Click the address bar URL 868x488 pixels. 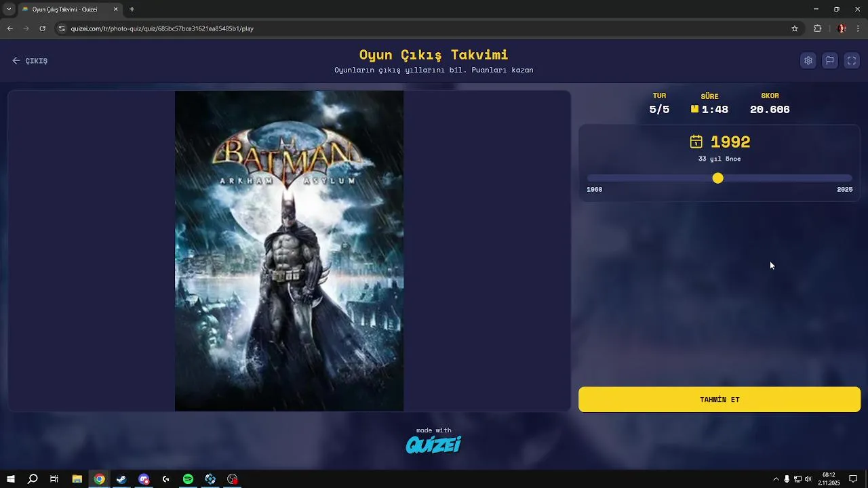(162, 28)
